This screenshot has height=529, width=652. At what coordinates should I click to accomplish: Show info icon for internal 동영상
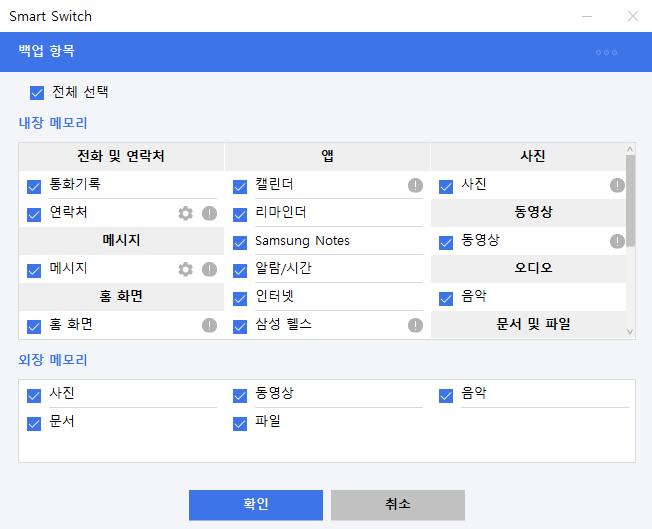tap(617, 241)
